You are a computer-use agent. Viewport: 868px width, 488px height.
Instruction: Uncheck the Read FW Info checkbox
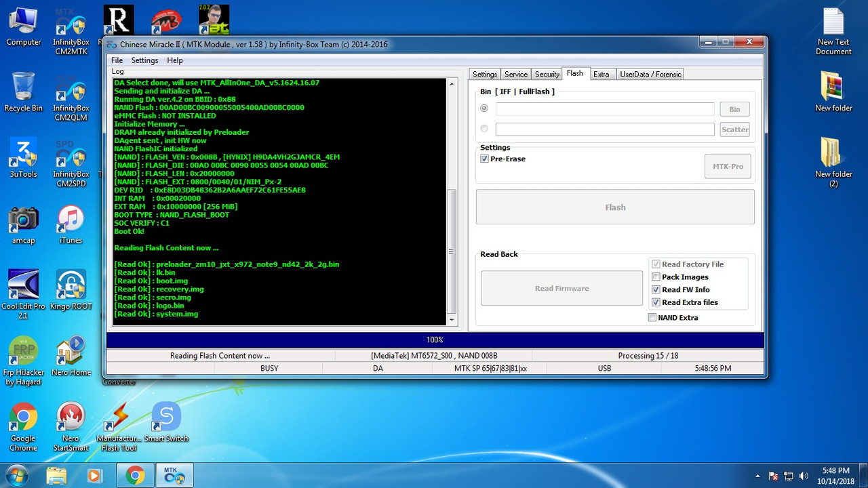656,289
